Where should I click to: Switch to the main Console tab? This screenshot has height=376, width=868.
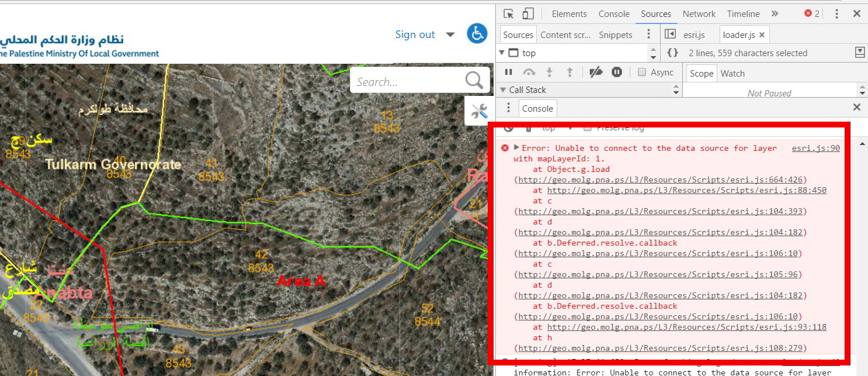tap(614, 14)
